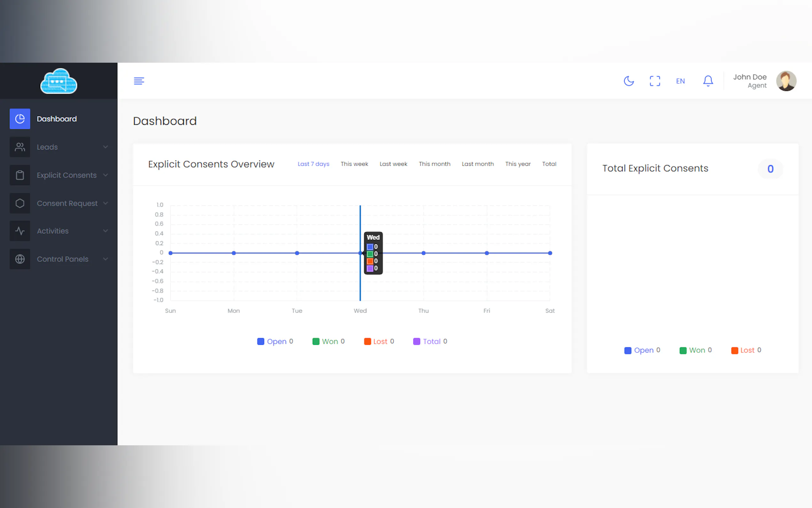Screen dimensions: 812x508
Task: Switch to the Last month range
Action: click(477, 164)
